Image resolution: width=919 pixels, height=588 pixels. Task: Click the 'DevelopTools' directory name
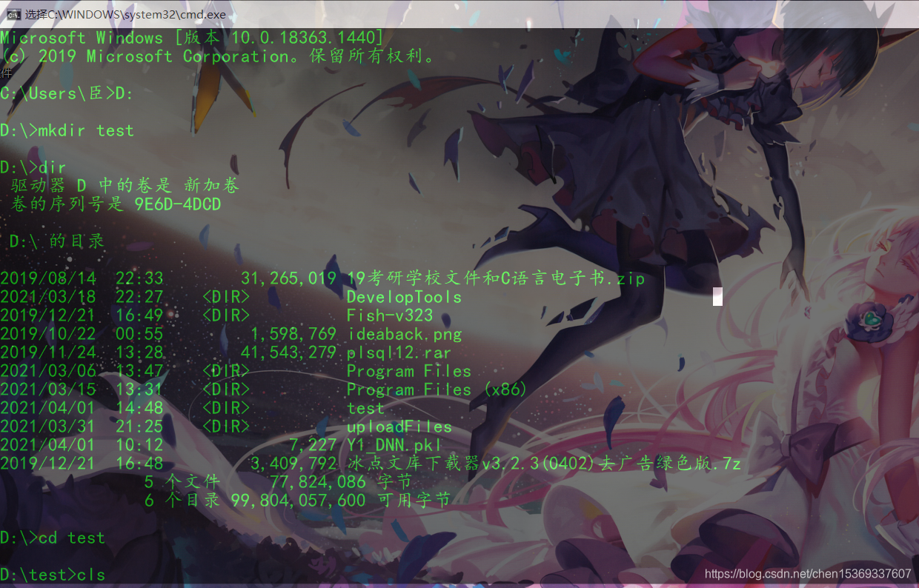pos(404,297)
